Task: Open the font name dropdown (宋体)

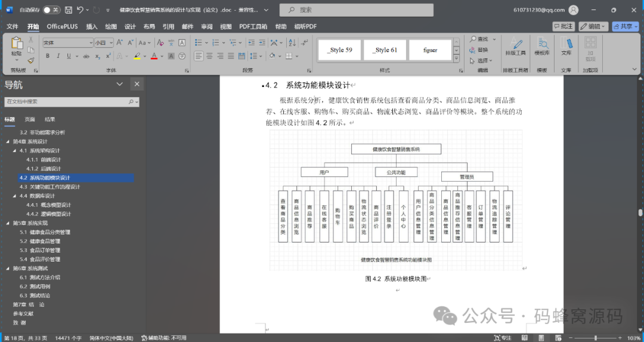Action: pyautogui.click(x=91, y=43)
